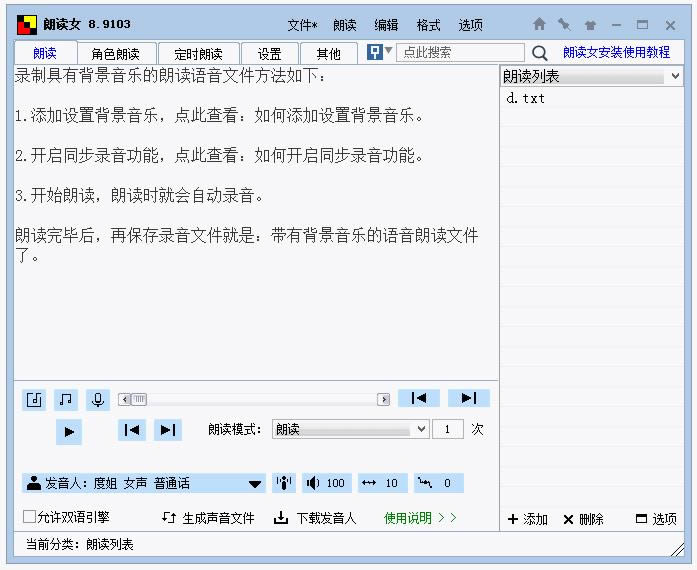Image resolution: width=697 pixels, height=570 pixels.
Task: Open the 编辑 menu
Action: pos(386,25)
